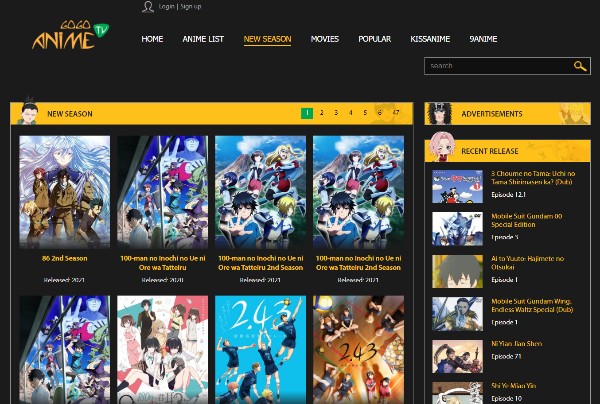Open Ni Tian Jian Shen thumbnail
Image resolution: width=600 pixels, height=404 pixels.
[x=458, y=356]
